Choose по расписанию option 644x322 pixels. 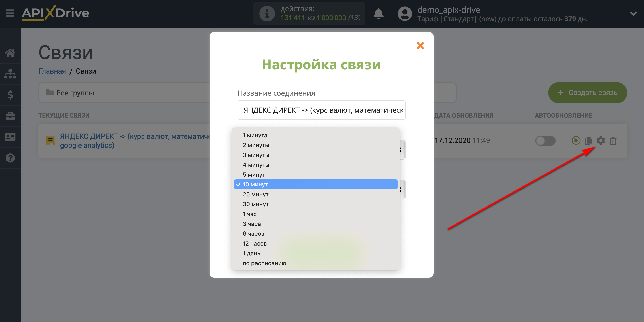(316, 263)
